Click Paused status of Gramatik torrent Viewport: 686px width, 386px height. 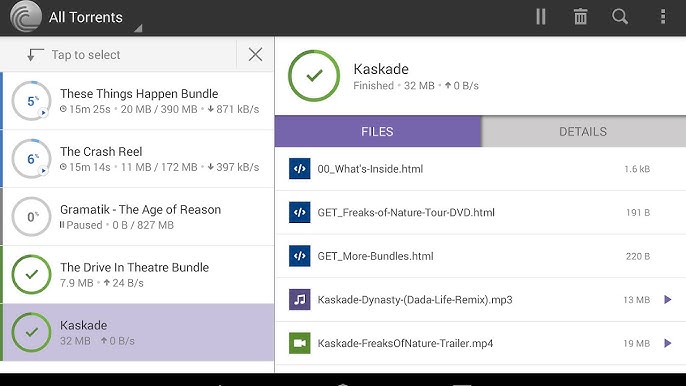(x=81, y=225)
